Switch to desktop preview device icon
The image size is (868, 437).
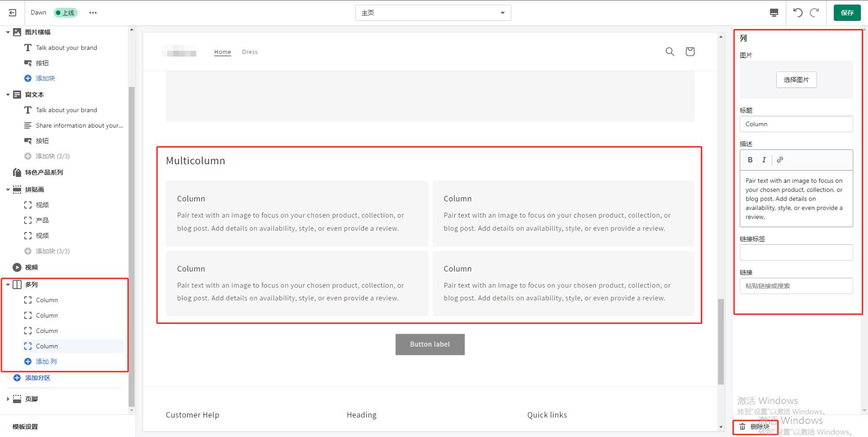click(774, 13)
